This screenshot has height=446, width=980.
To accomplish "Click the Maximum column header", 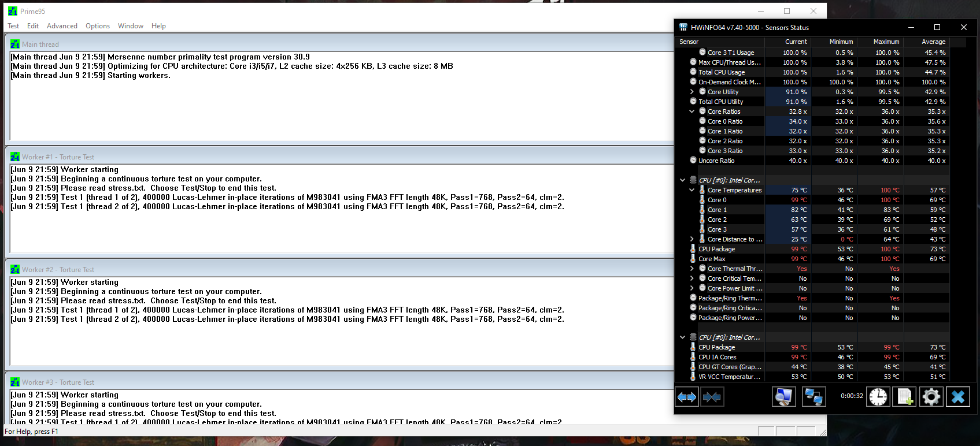I will 880,42.
